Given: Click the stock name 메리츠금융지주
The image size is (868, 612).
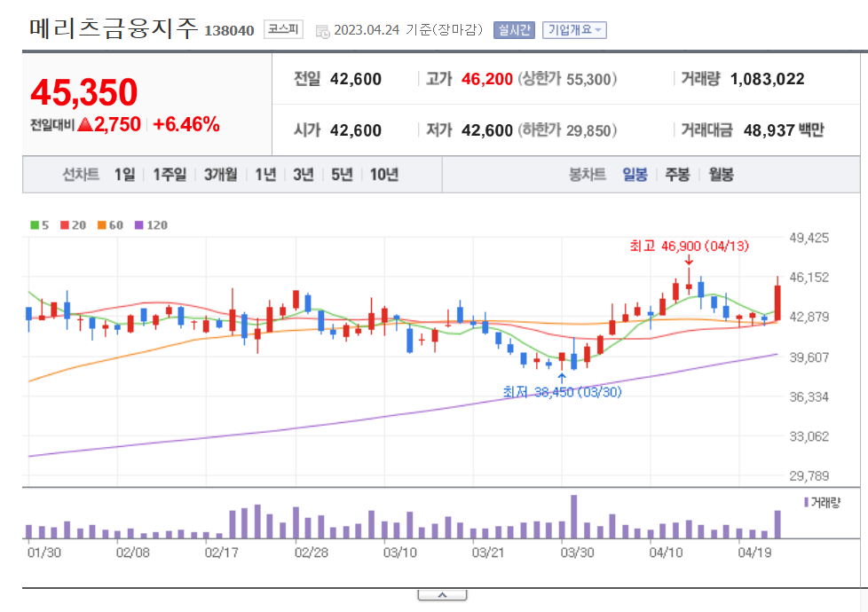Looking at the screenshot, I should point(114,28).
